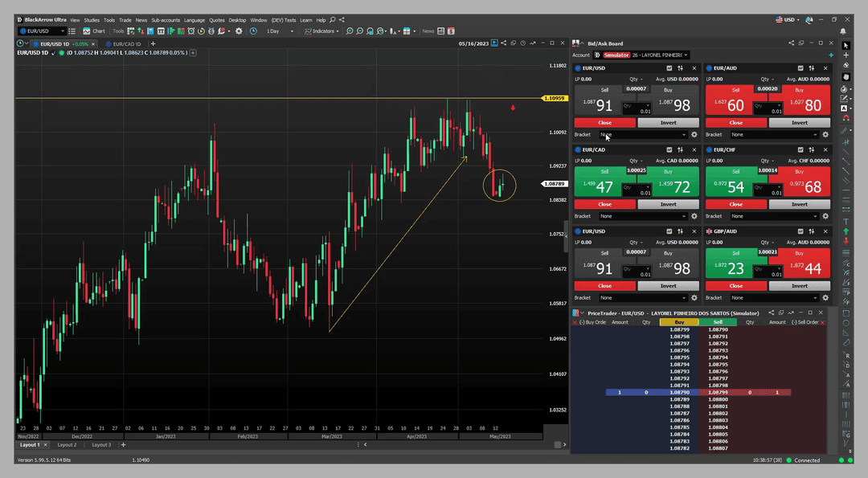868x478 pixels.
Task: Open the 1 Day timeframe dropdown
Action: [278, 31]
